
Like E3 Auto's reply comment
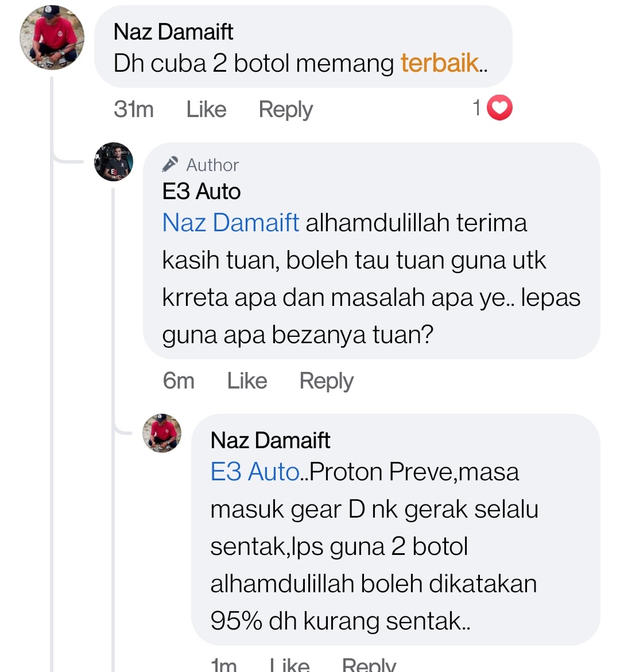[247, 381]
